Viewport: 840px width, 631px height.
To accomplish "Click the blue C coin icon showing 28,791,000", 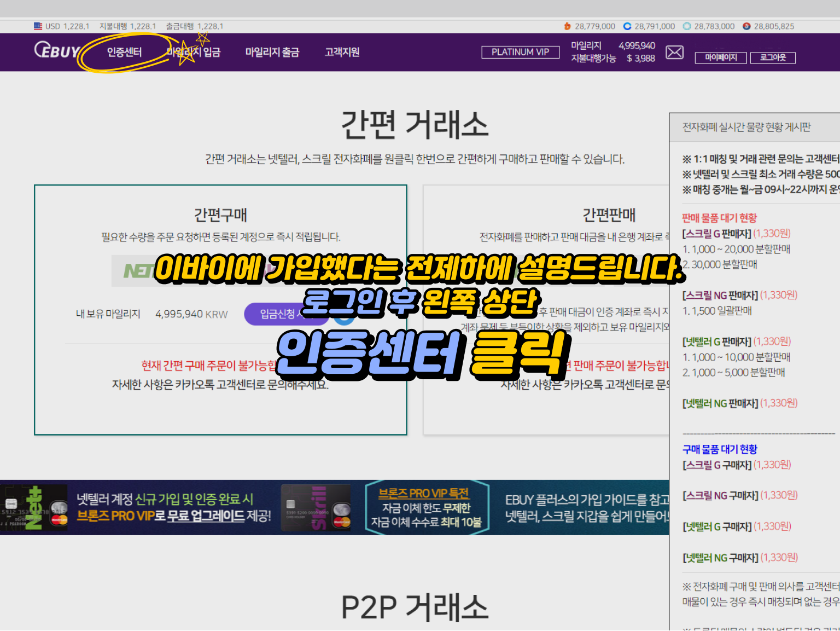I will pyautogui.click(x=627, y=26).
